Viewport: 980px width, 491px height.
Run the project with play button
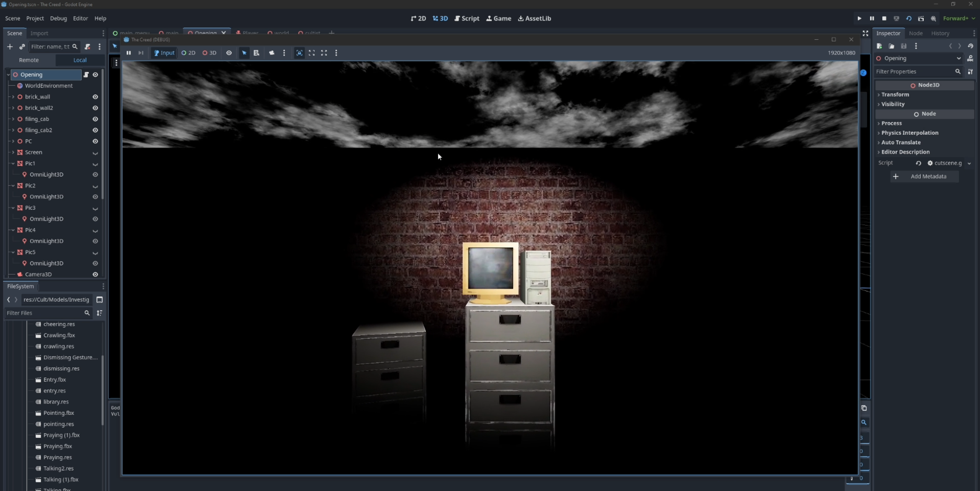(x=859, y=18)
